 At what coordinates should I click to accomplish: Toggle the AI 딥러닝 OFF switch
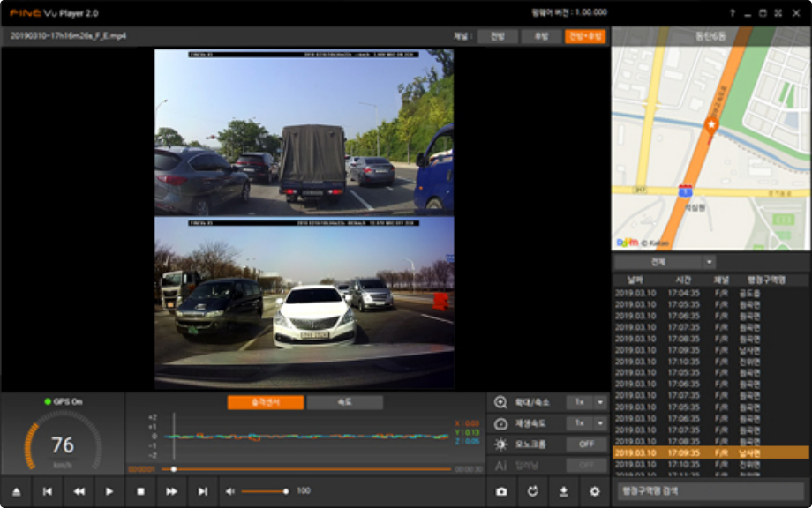[587, 465]
